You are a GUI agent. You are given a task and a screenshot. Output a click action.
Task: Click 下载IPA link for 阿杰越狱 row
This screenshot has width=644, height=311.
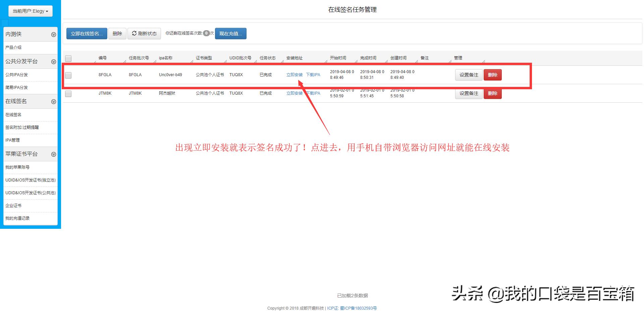coord(313,94)
